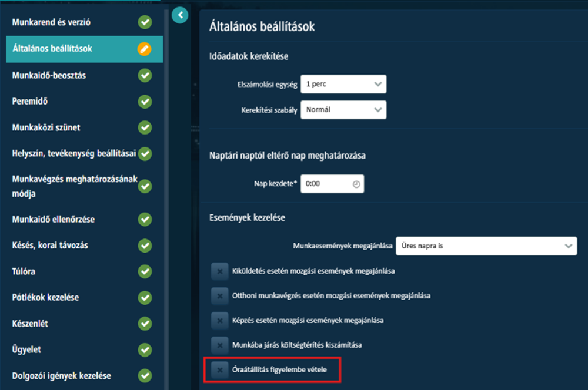The height and width of the screenshot is (390, 588).
Task: Click green checkmark beside Túlóra
Action: [x=145, y=271]
